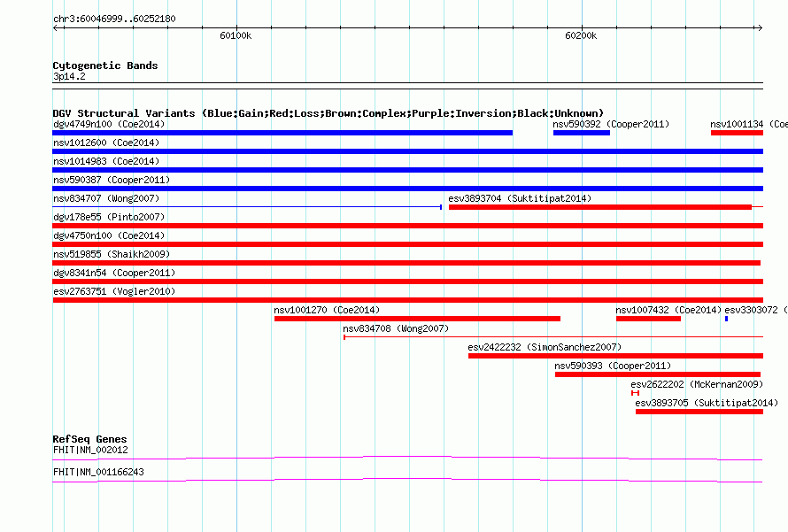Screen dimensions: 788x532
Task: Click the blue bar under nsv1014983
Action: [407, 170]
